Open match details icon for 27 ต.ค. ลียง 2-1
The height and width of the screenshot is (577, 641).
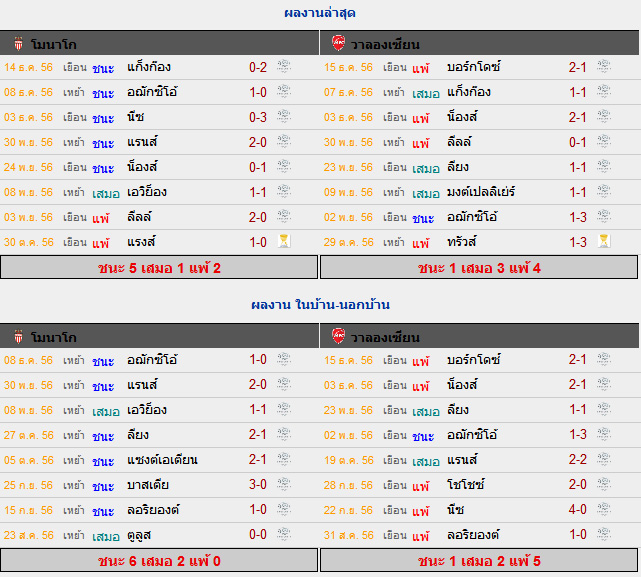click(x=284, y=434)
